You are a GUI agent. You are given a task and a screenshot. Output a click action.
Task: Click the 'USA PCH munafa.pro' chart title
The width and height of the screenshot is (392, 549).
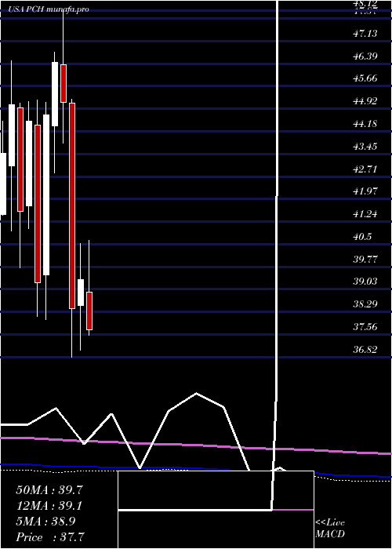(x=49, y=9)
